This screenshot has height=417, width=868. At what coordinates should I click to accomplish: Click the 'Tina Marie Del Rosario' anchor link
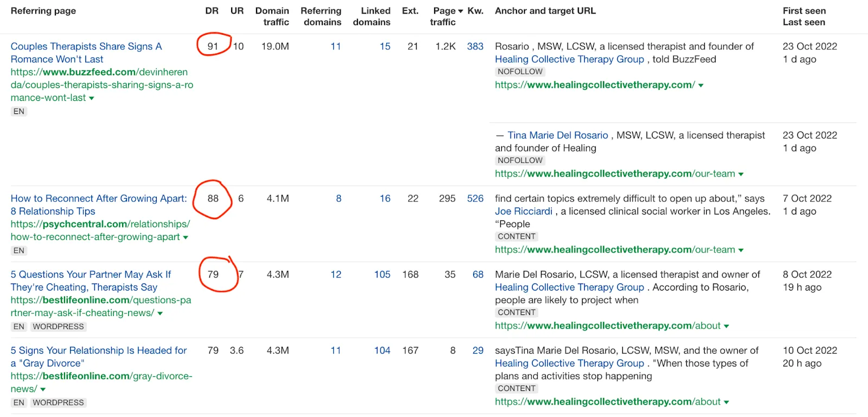tap(557, 135)
